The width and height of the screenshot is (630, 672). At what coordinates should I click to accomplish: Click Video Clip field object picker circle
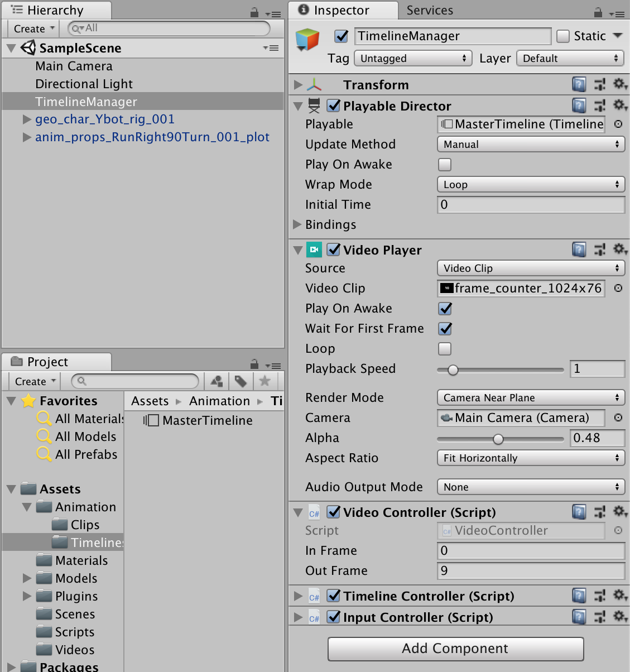(618, 288)
